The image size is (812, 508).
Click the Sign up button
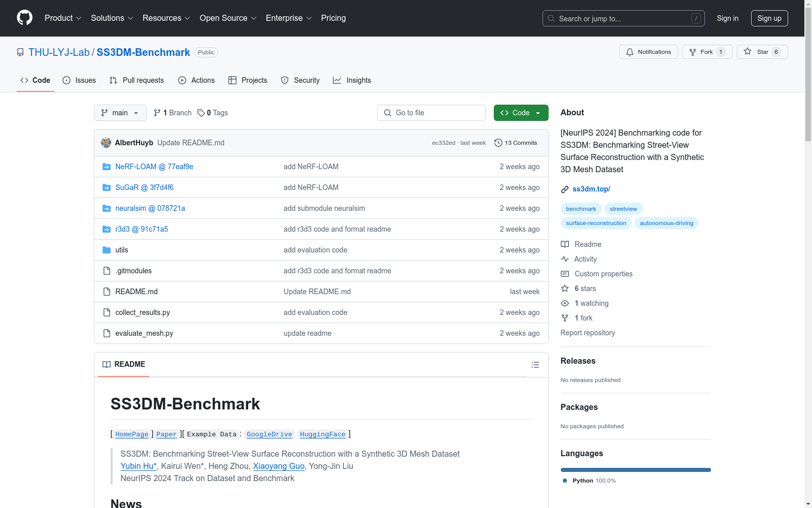[769, 18]
